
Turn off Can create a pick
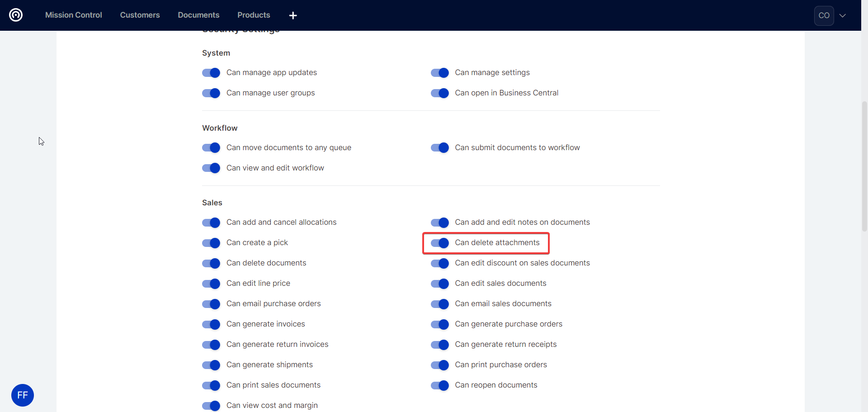[211, 243]
